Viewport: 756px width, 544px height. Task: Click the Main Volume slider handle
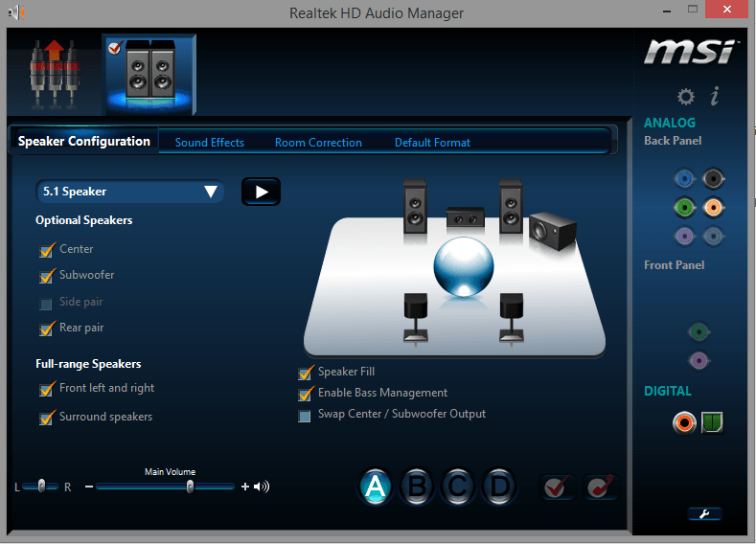190,487
